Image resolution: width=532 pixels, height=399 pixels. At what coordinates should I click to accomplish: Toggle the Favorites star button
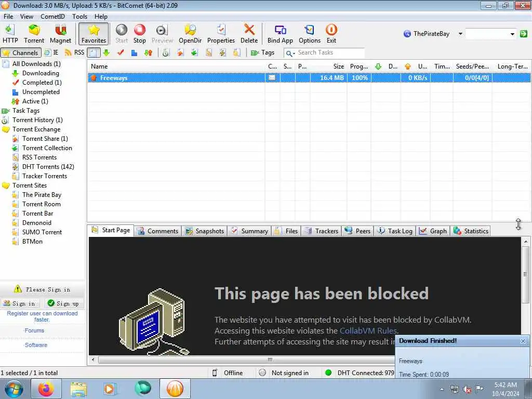click(x=94, y=34)
